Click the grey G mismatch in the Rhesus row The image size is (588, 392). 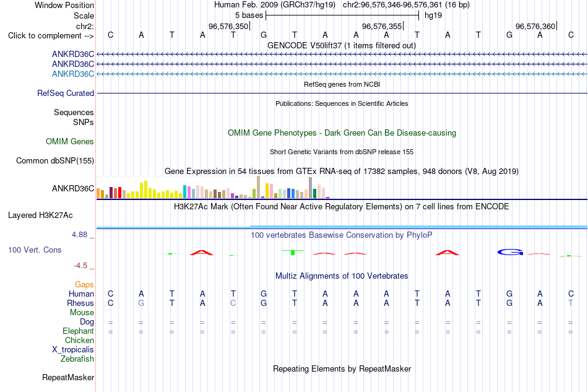pos(141,303)
